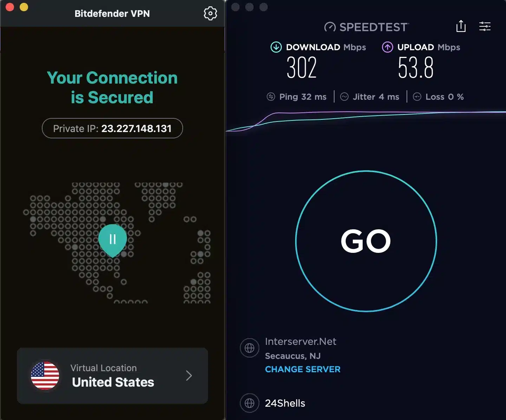506x420 pixels.
Task: Open Speedtest settings sliders icon
Action: tap(485, 26)
